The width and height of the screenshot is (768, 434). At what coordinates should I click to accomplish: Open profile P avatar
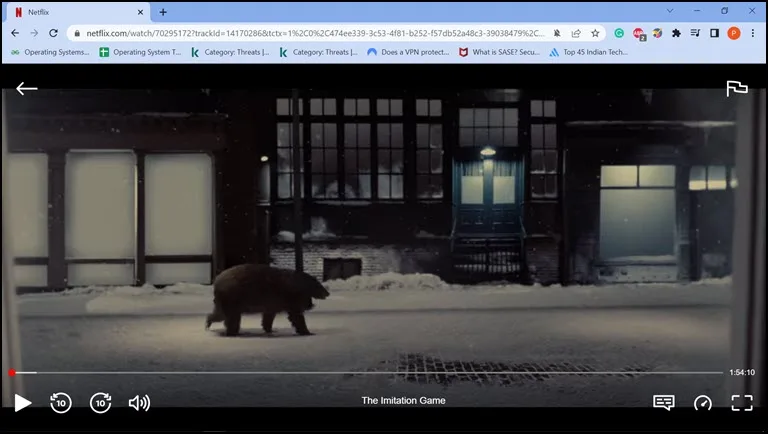pyautogui.click(x=734, y=33)
